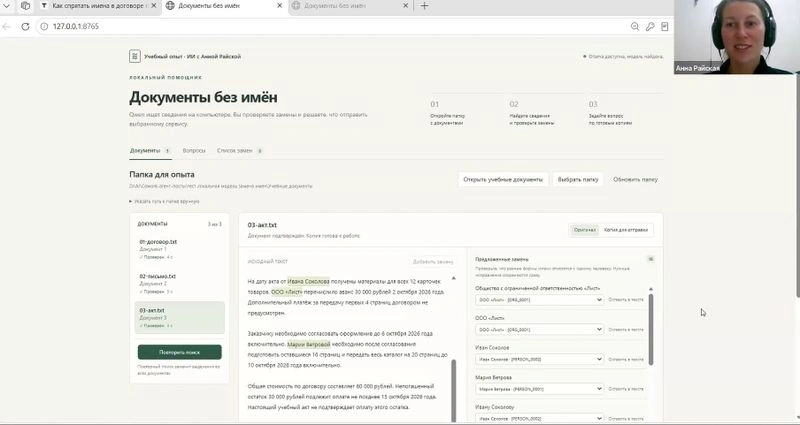Click the replacements list scroll-up arrow

click(651, 289)
